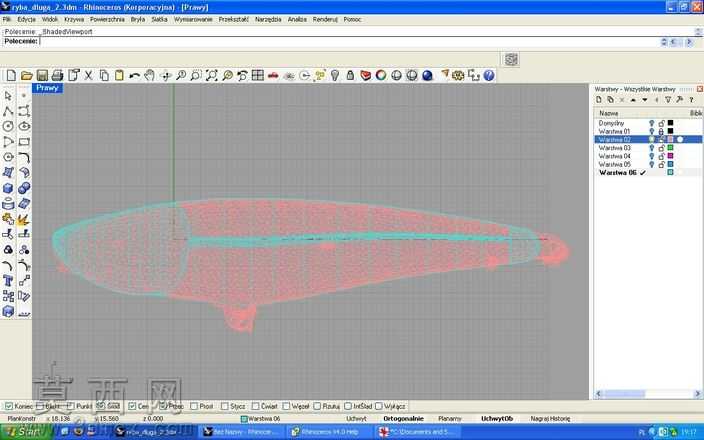Click the Zoom Extents icon
Image resolution: width=704 pixels, height=440 pixels.
point(211,75)
